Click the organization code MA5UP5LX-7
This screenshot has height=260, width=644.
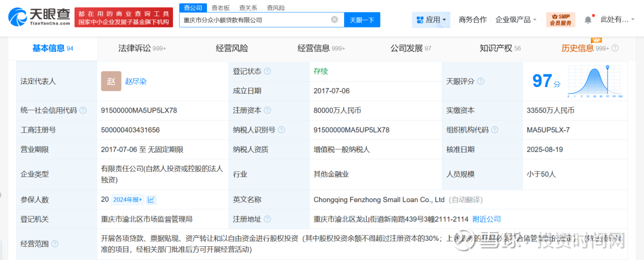pyautogui.click(x=548, y=130)
